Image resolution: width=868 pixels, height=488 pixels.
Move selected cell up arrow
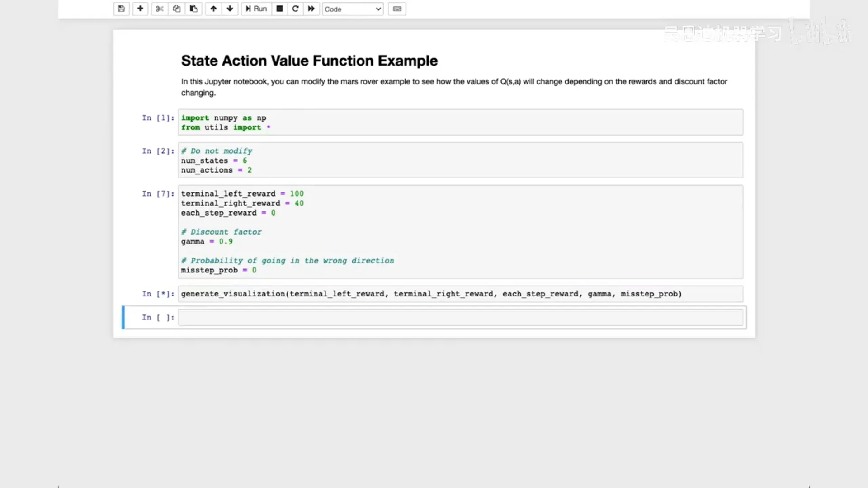[x=213, y=9]
